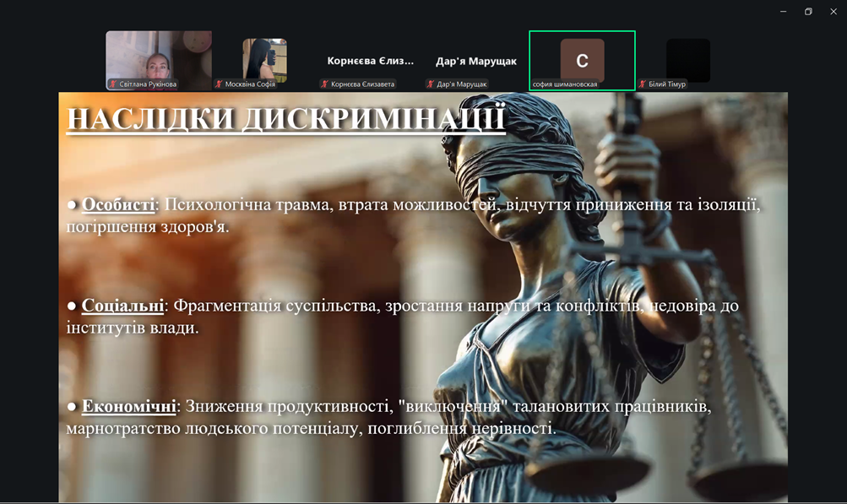
Task: Click muted mic icon beside Москвіна Софія
Action: (x=220, y=84)
